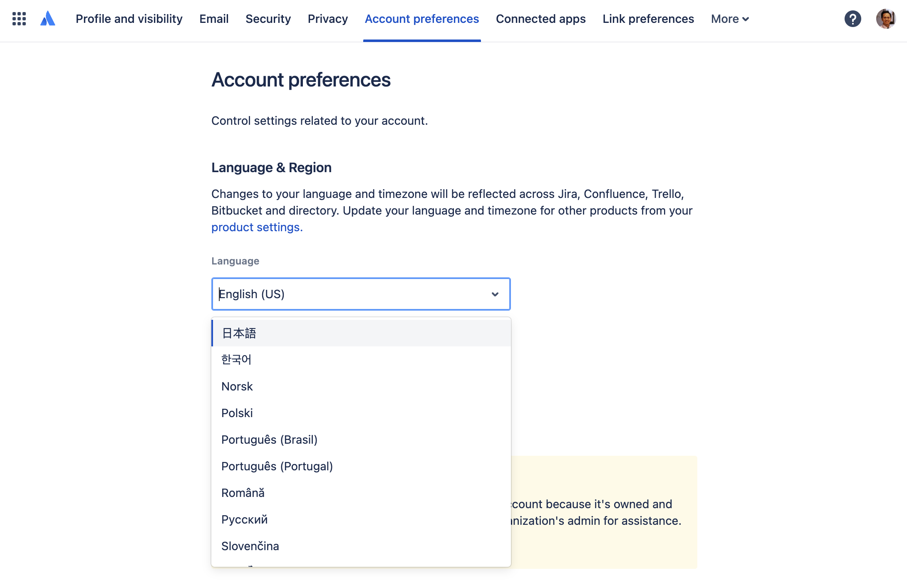
Task: Follow the product settings link
Action: click(x=257, y=227)
